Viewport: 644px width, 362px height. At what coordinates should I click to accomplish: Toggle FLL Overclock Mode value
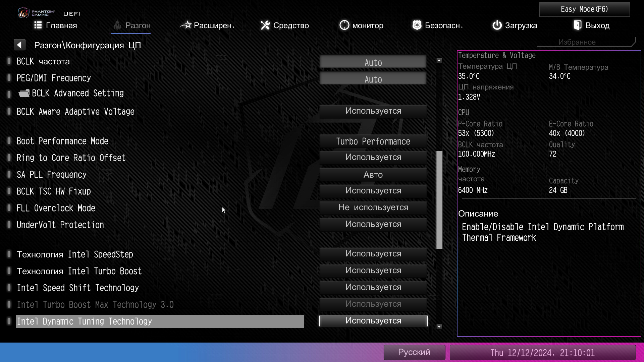pos(373,207)
